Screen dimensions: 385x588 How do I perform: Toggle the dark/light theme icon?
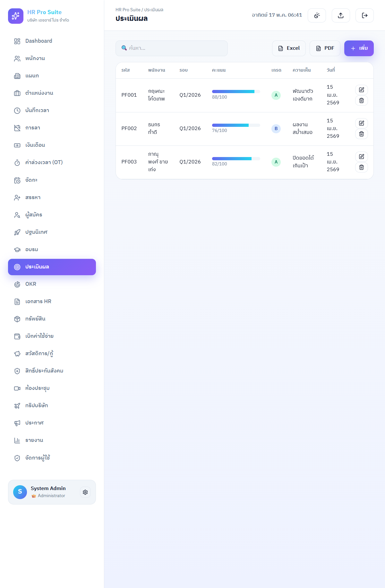[x=317, y=15]
